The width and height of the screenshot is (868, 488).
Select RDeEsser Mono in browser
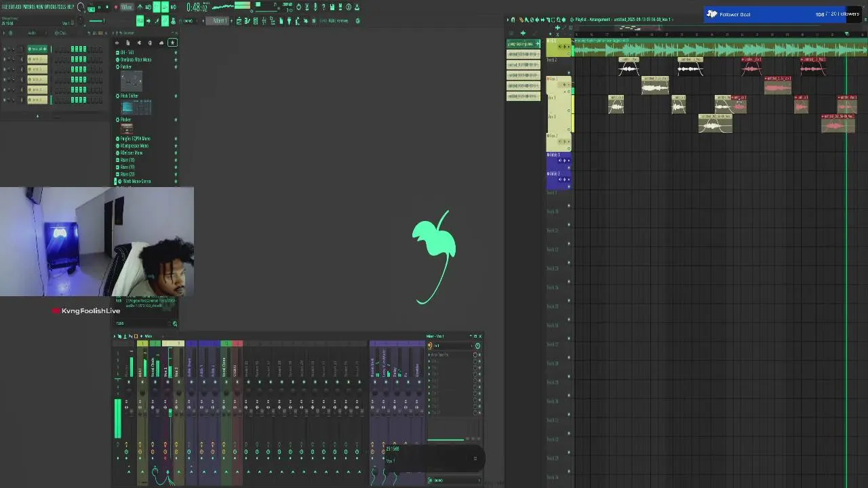pyautogui.click(x=132, y=152)
